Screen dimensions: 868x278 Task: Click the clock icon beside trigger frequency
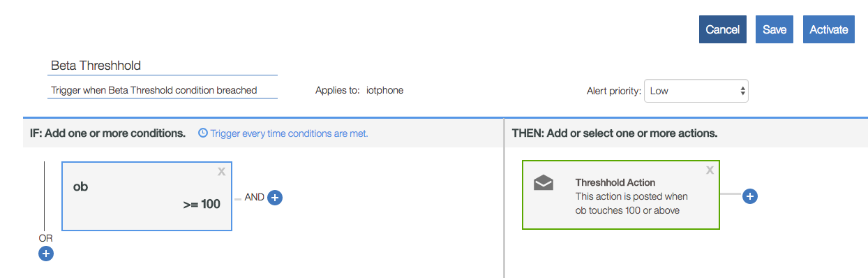click(203, 133)
